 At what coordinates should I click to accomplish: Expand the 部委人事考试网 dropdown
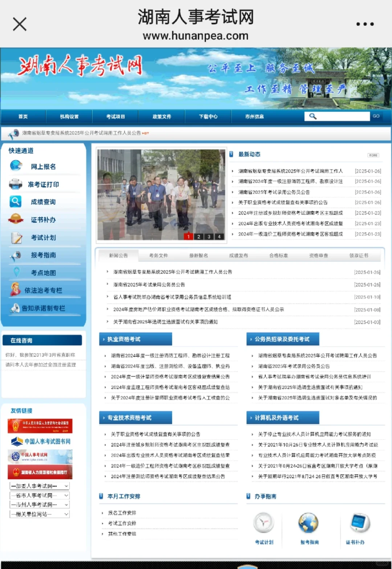coord(39,485)
